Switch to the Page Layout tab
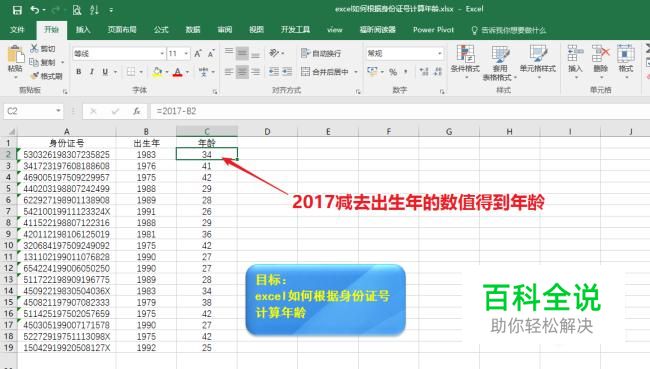This screenshot has height=369, width=650. tap(122, 30)
